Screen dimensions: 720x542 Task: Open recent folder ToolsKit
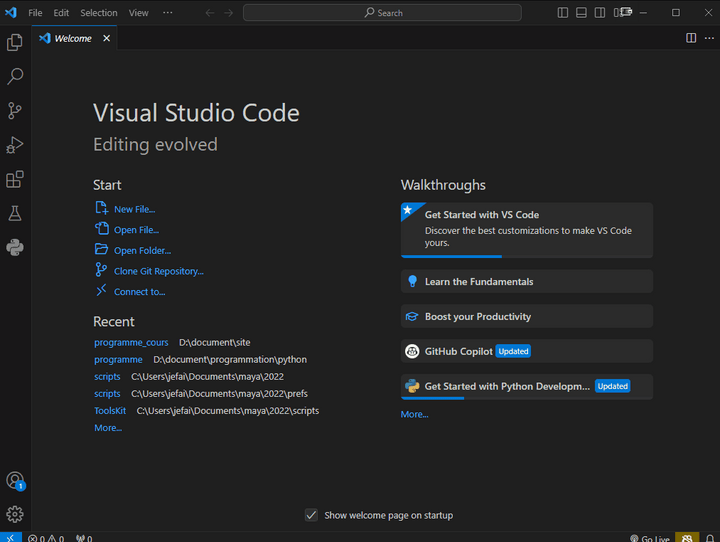pyautogui.click(x=110, y=411)
